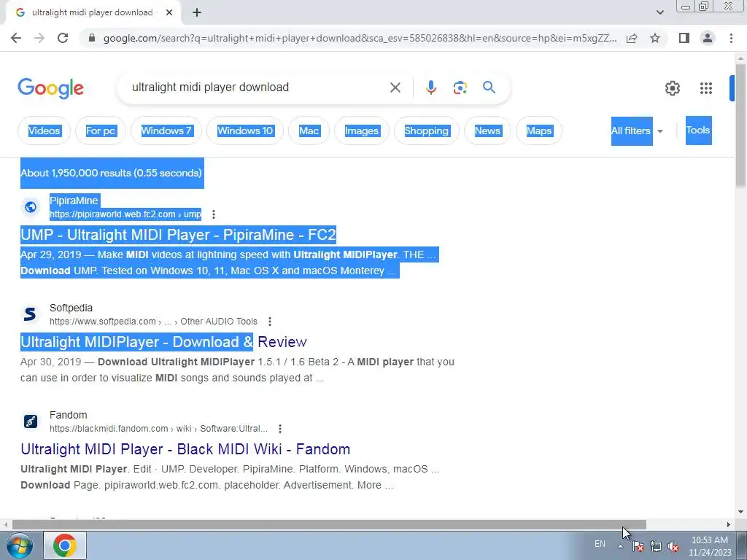747x560 pixels.
Task: Open Ultralight MIDIPlayer Download & Review link
Action: [x=163, y=342]
